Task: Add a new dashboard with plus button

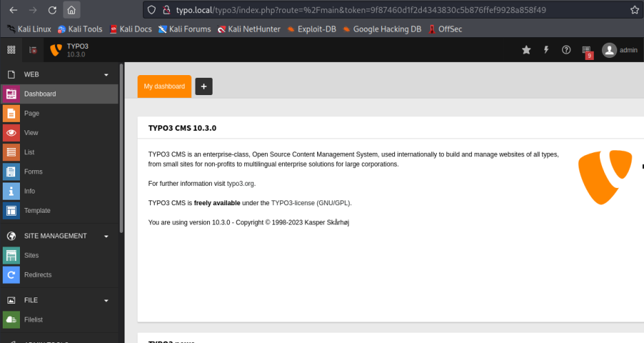Action: [204, 86]
